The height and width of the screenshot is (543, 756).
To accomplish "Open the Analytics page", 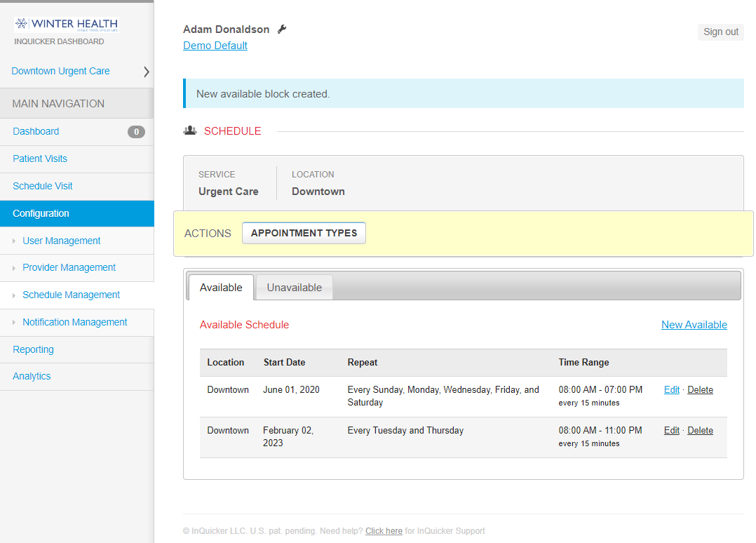I will point(32,376).
